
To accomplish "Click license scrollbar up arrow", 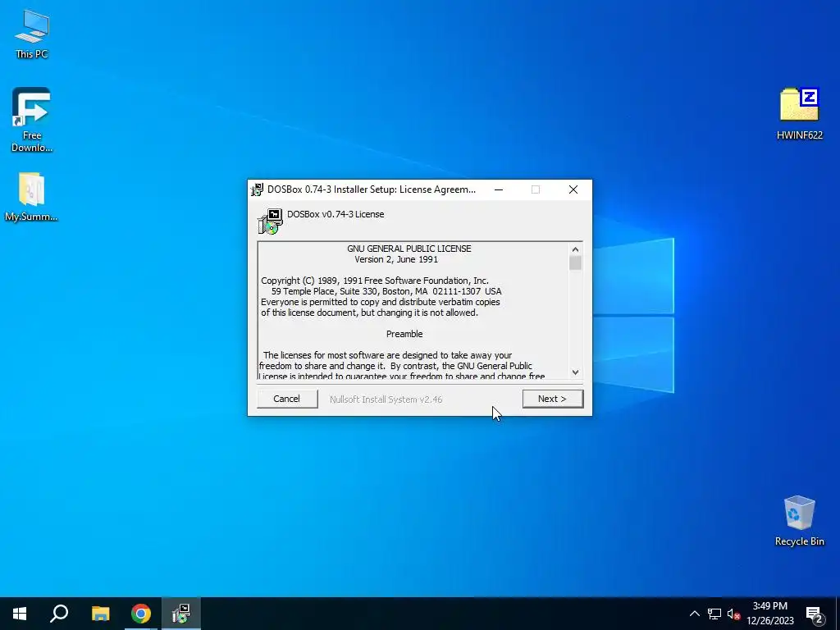I will coord(575,249).
